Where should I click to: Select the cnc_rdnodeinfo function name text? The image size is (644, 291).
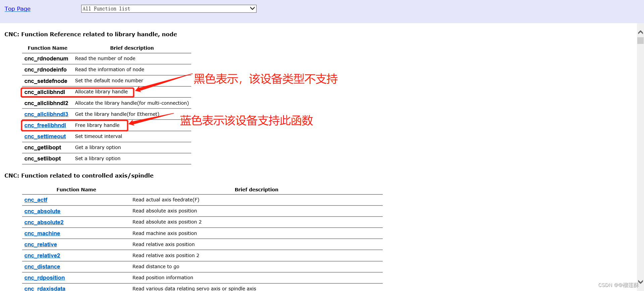point(46,69)
